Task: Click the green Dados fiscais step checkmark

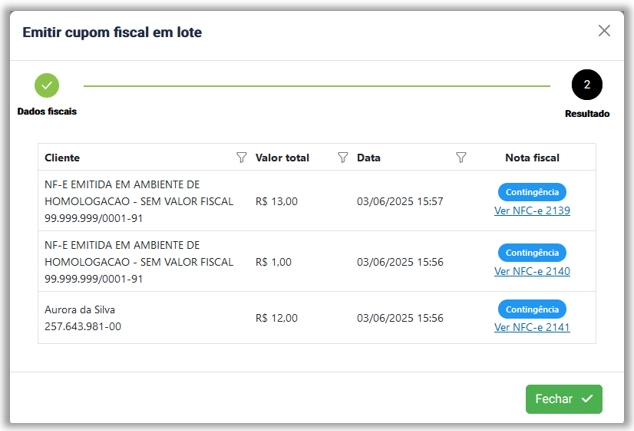Action: pyautogui.click(x=47, y=85)
